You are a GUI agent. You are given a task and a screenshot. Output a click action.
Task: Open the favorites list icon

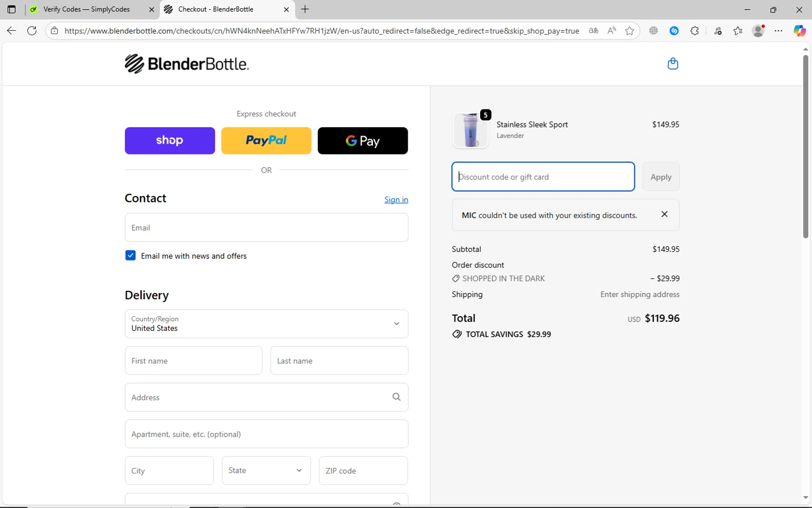coord(738,31)
